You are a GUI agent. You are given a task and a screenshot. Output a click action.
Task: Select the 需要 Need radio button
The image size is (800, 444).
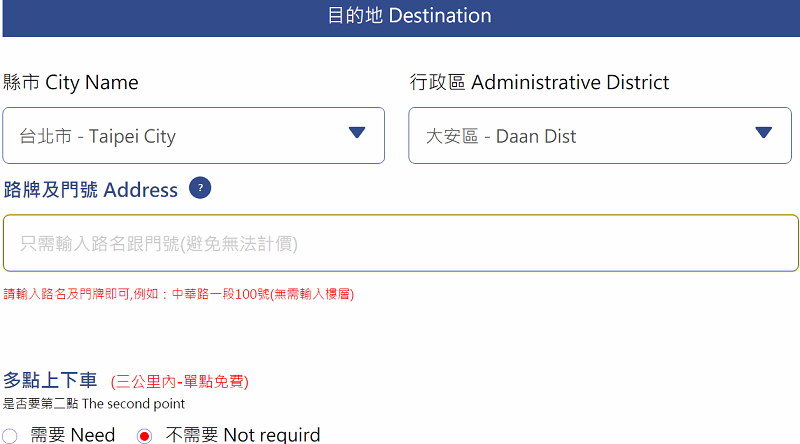(10, 435)
